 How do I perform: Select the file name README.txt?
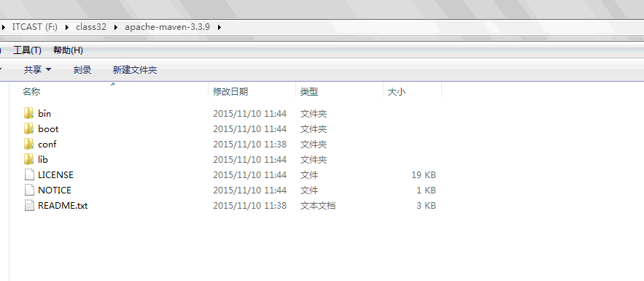tap(63, 205)
